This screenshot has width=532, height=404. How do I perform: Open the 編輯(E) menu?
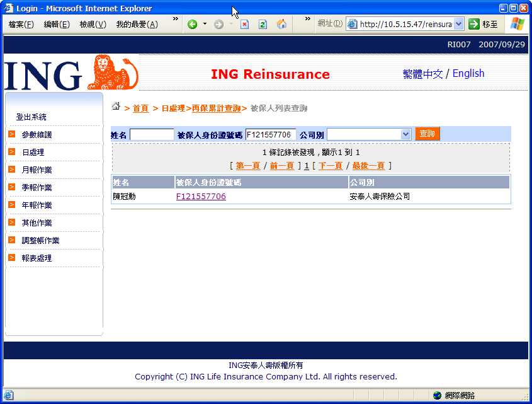(x=57, y=25)
